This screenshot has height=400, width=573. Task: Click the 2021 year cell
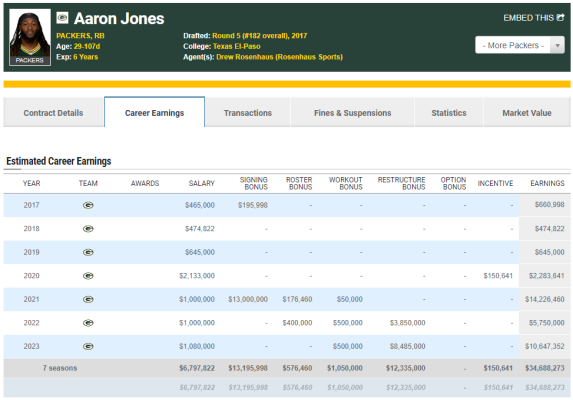(x=31, y=300)
